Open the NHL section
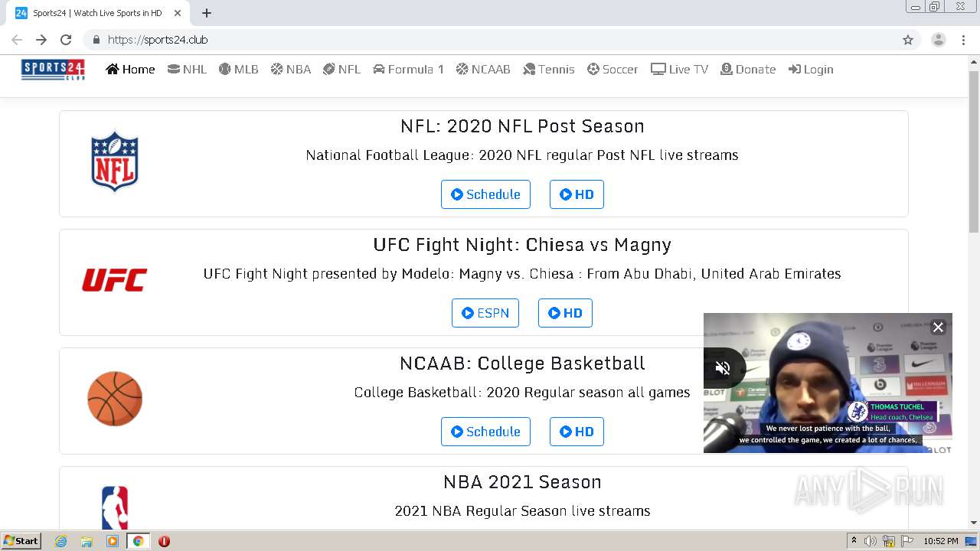Image resolution: width=980 pixels, height=551 pixels. (x=187, y=69)
